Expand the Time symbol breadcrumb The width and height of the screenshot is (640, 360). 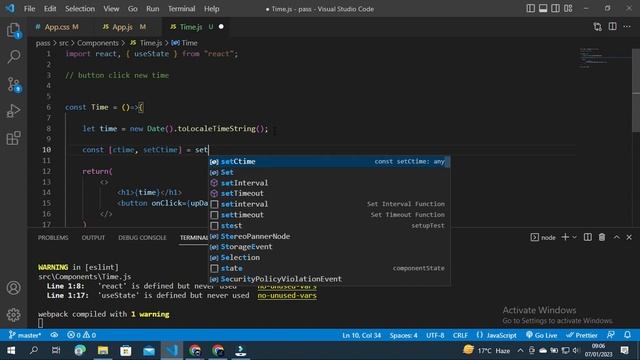(x=184, y=43)
